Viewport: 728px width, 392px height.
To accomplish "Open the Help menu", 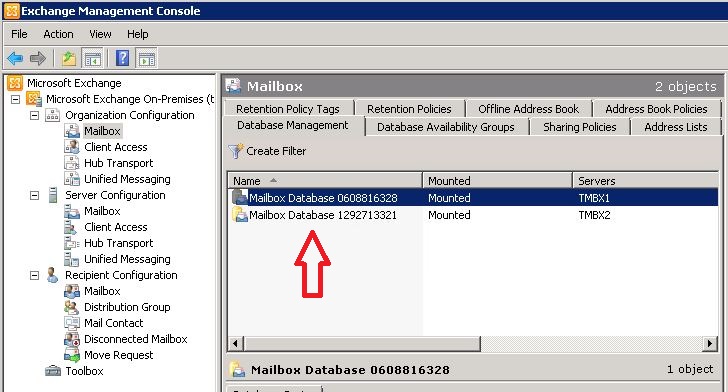I will tap(137, 34).
